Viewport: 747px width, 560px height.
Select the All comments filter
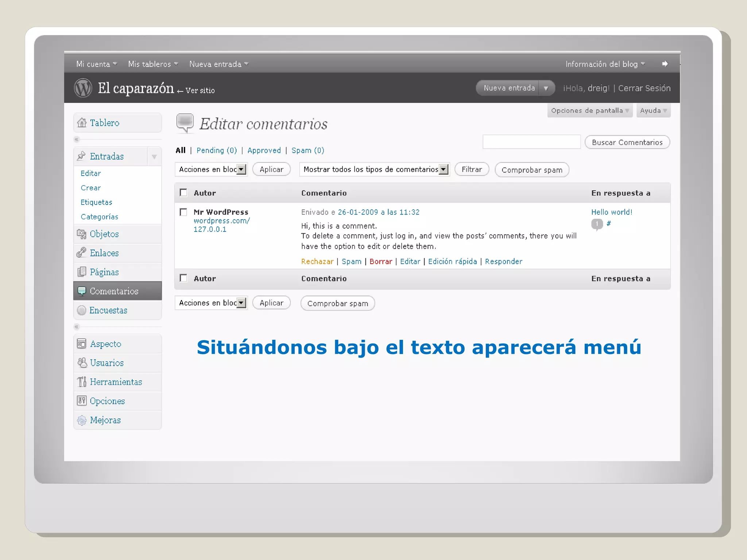coord(181,150)
